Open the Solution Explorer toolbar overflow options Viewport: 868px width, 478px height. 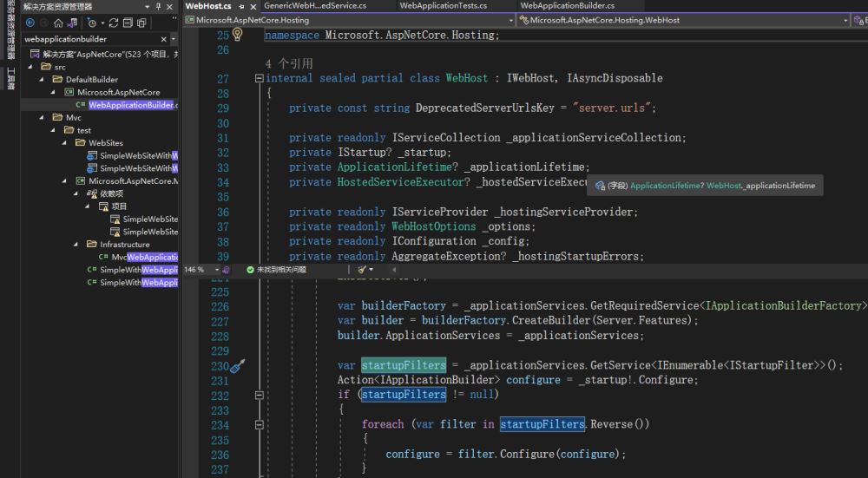point(174,20)
